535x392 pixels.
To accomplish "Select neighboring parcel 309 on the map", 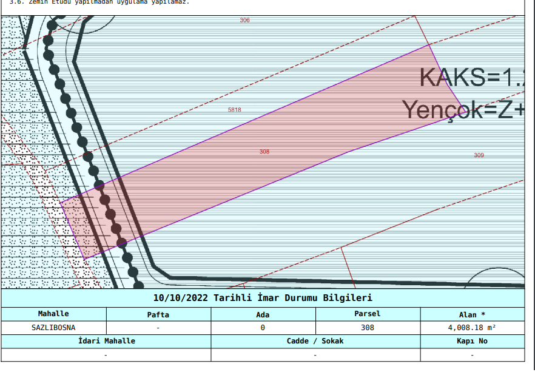I will 479,155.
